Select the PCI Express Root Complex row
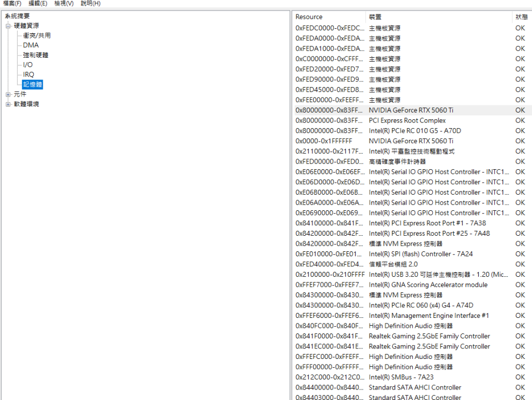 (x=407, y=120)
